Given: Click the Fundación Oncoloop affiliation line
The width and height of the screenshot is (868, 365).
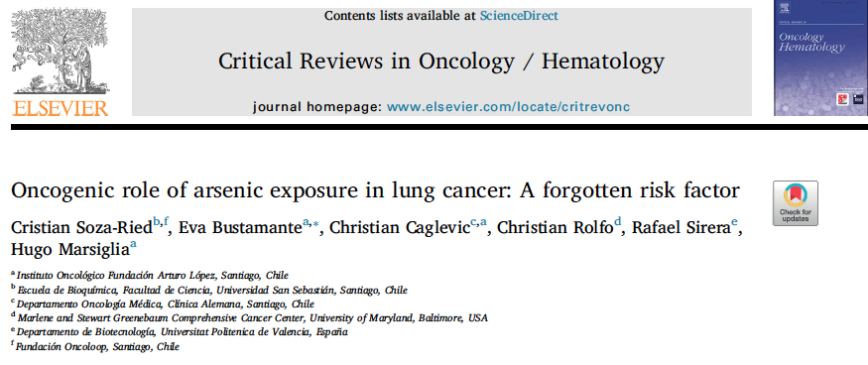Looking at the screenshot, I should [x=95, y=347].
